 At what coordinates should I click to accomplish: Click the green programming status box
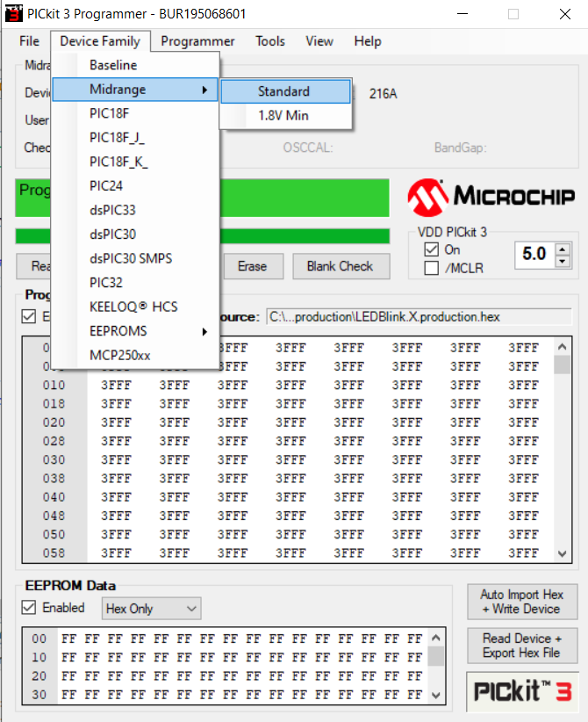(x=305, y=198)
